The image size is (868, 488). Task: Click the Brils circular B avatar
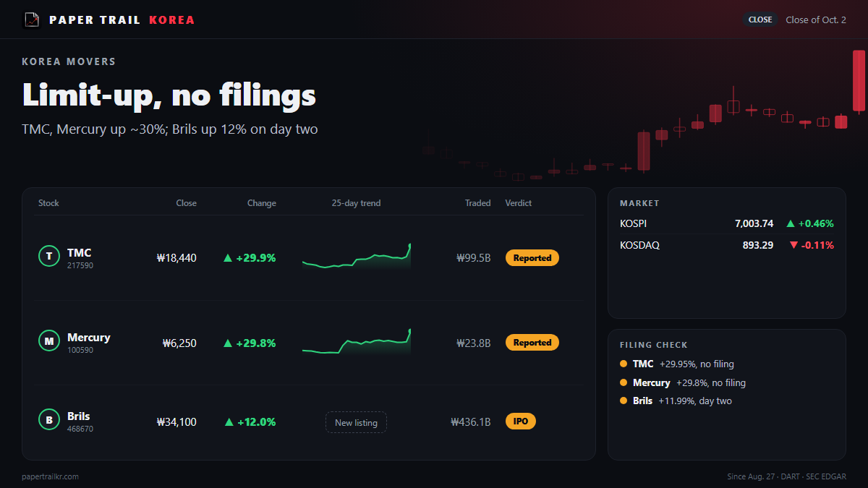point(48,420)
